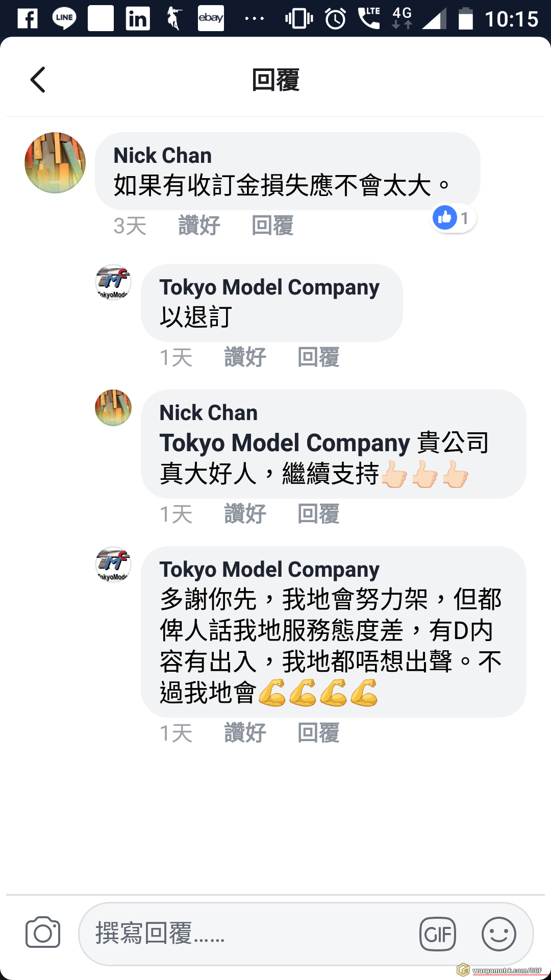This screenshot has height=980, width=551.
Task: Focus the 撰寫回覆 text field
Action: click(250, 934)
